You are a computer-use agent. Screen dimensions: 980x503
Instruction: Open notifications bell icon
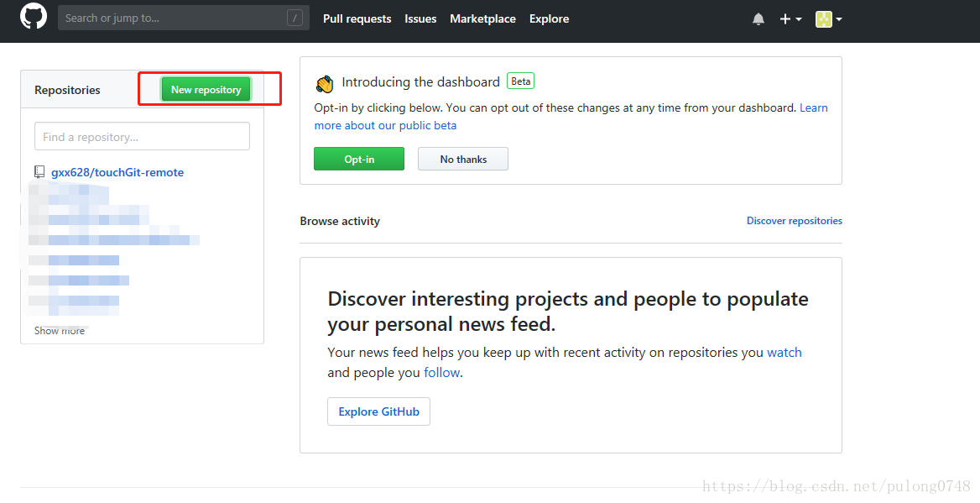pyautogui.click(x=758, y=18)
